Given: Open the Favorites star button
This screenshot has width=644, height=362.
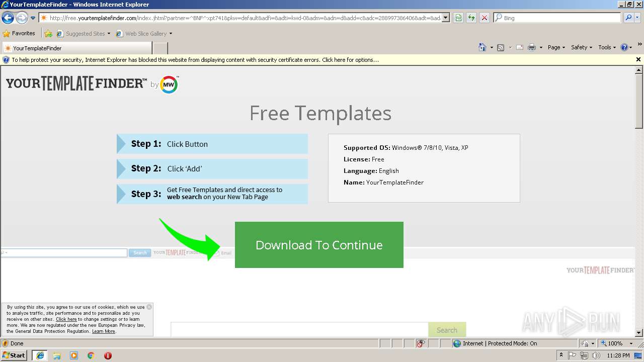Looking at the screenshot, I should (x=19, y=34).
